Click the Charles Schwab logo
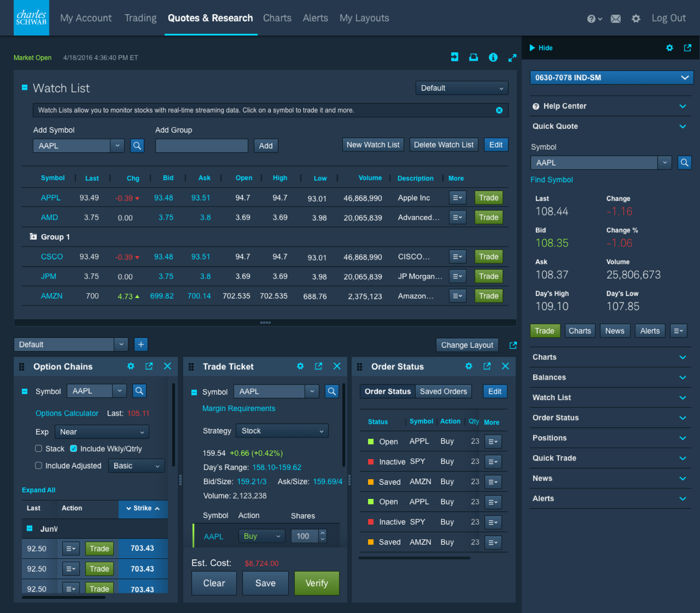700x613 pixels. coord(31,18)
